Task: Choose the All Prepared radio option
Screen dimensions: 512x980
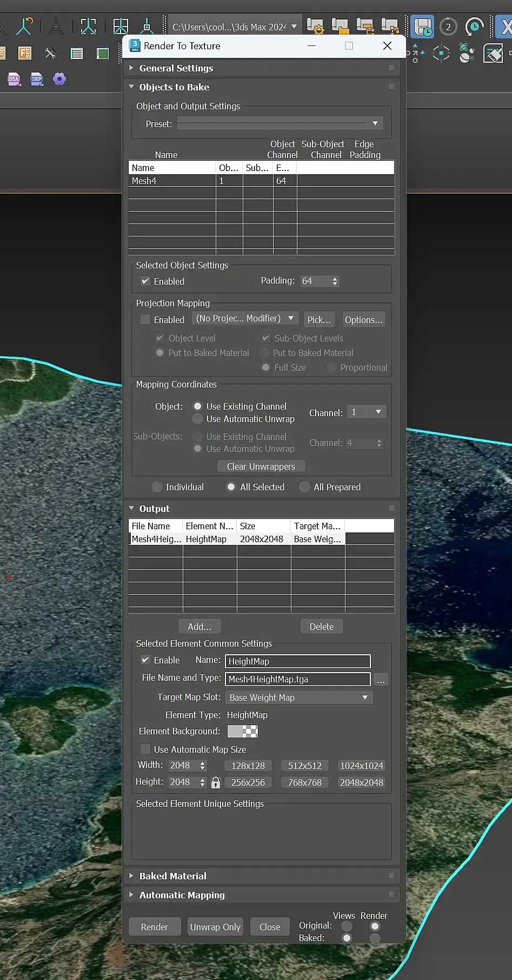Action: [x=304, y=487]
